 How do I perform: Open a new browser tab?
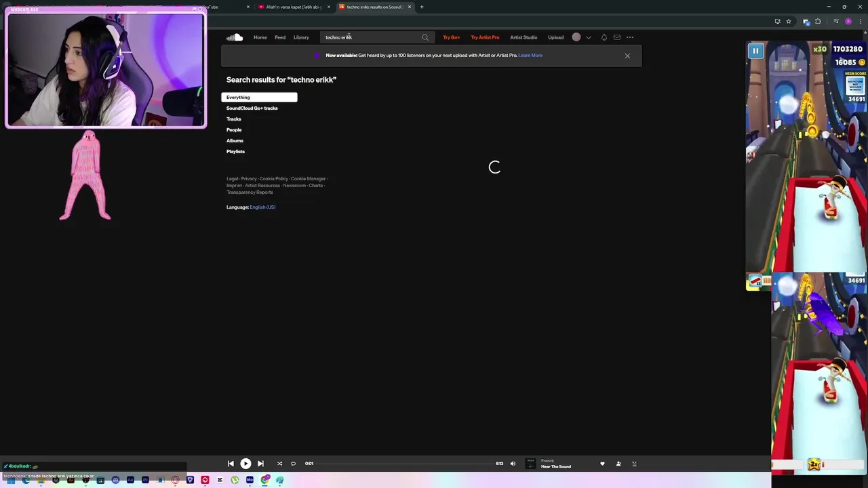pos(422,7)
